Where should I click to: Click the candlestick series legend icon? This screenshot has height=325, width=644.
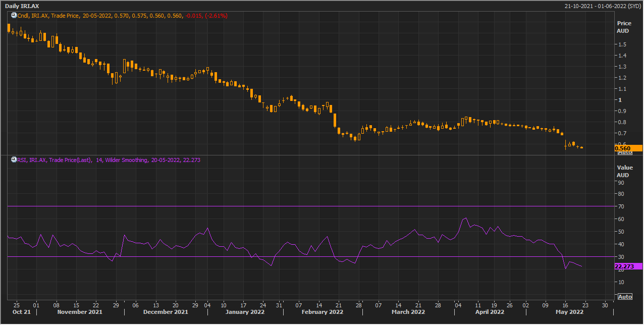pyautogui.click(x=14, y=16)
